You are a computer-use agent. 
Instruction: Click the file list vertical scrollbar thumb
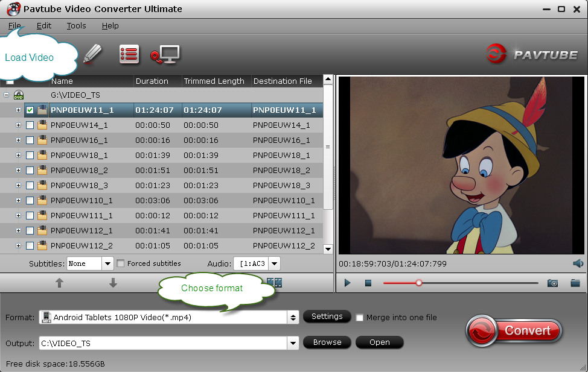(x=328, y=147)
